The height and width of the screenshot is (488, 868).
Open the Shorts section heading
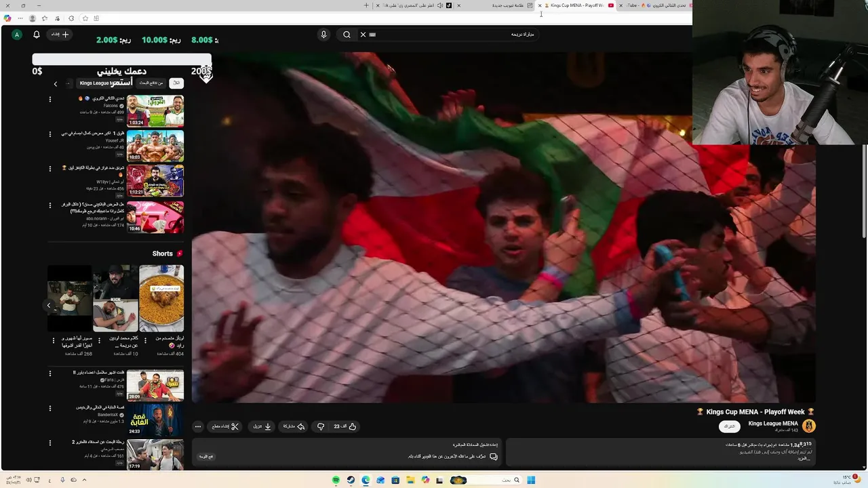pos(167,253)
